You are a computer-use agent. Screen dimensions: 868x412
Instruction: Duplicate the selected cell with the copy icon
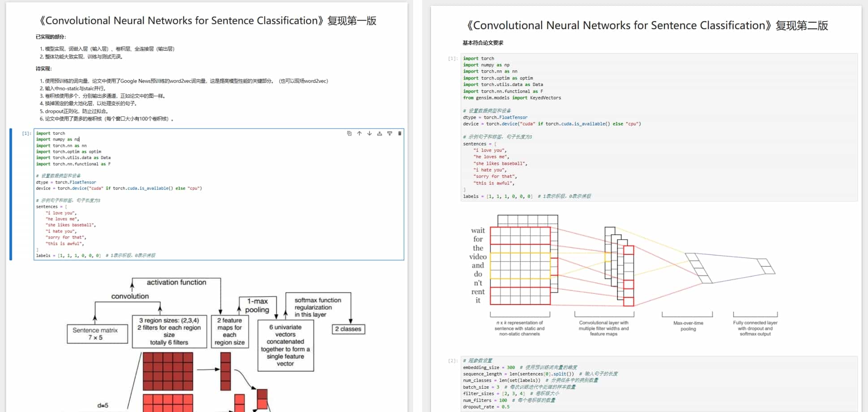click(349, 133)
